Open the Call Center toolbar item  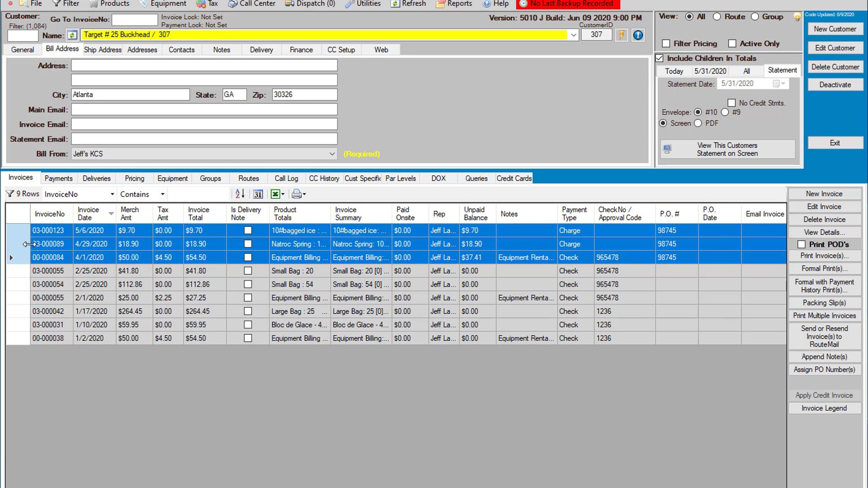pos(252,4)
